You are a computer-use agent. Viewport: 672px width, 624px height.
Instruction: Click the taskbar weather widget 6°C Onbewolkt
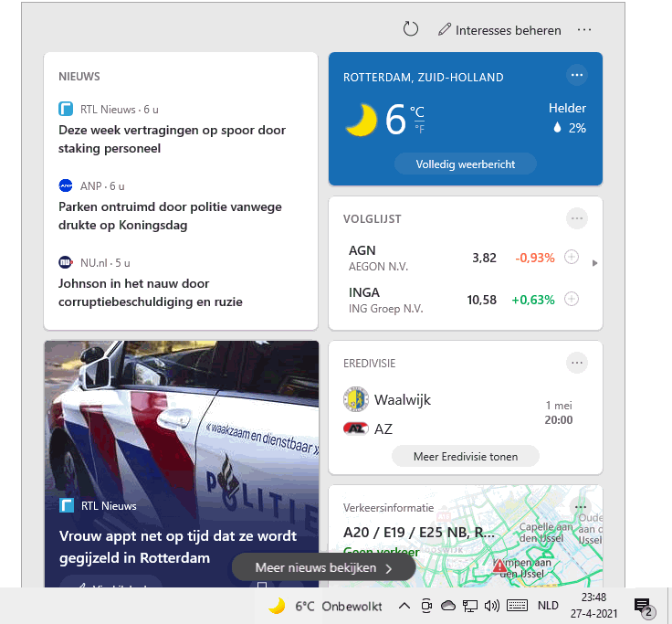point(325,606)
